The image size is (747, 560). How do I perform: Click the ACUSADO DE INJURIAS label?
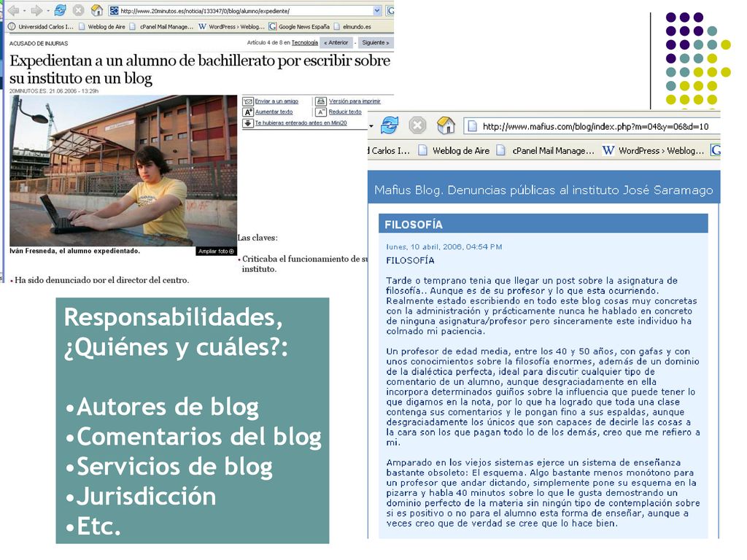click(x=39, y=43)
